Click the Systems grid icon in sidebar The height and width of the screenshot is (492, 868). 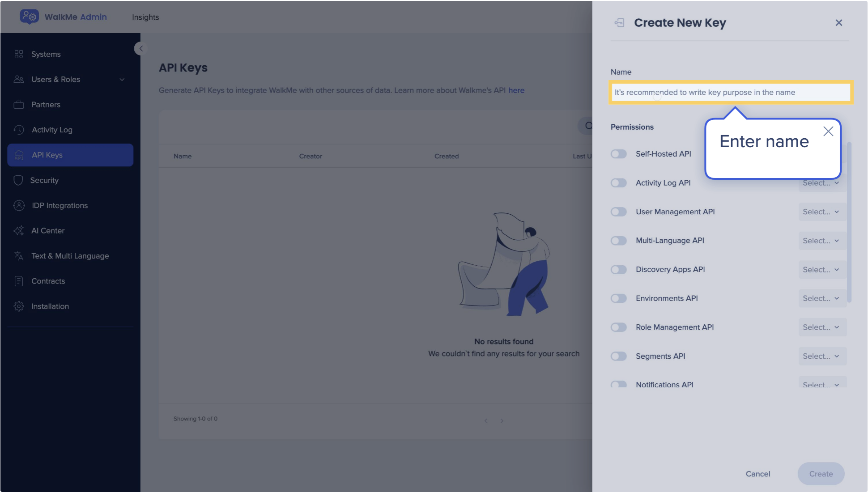point(18,54)
